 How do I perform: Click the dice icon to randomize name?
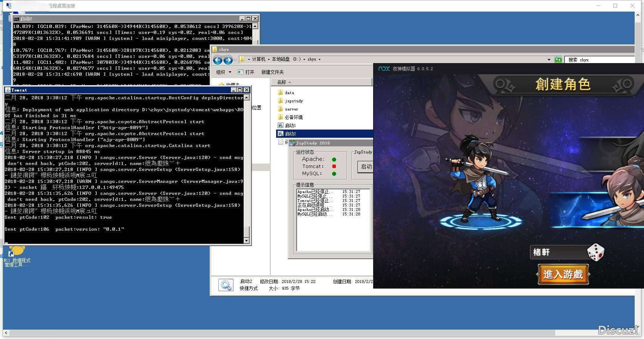click(595, 252)
